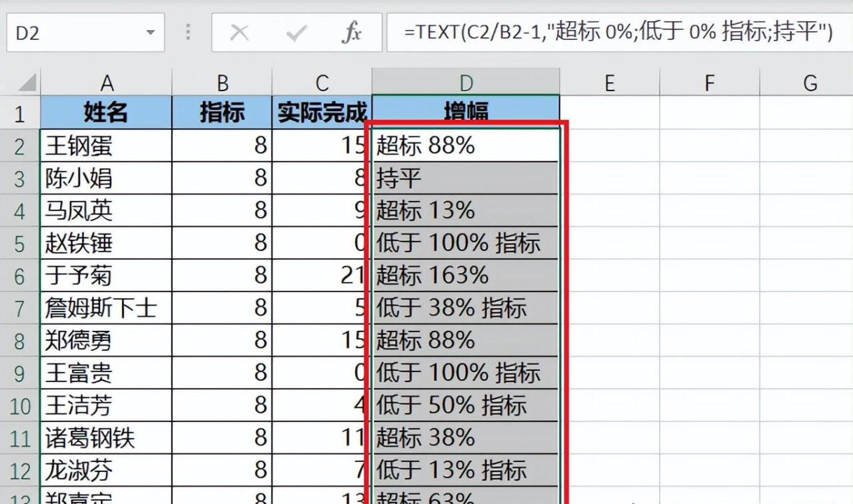Click the Cancel X formula icon
The image size is (853, 504).
pyautogui.click(x=239, y=32)
